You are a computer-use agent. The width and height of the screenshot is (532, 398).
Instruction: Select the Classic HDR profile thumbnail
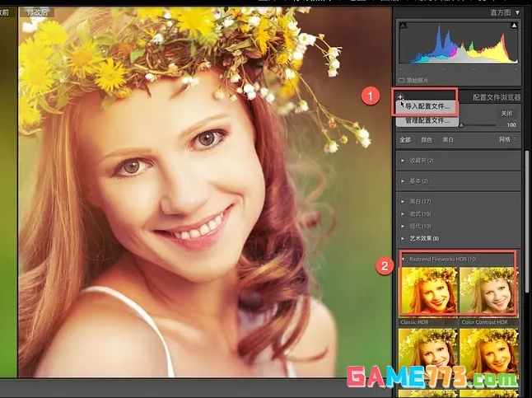tap(428, 292)
